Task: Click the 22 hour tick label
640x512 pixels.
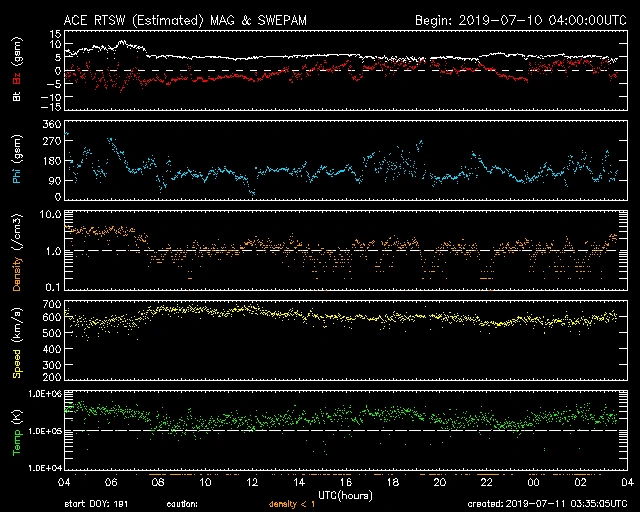Action: pos(487,482)
